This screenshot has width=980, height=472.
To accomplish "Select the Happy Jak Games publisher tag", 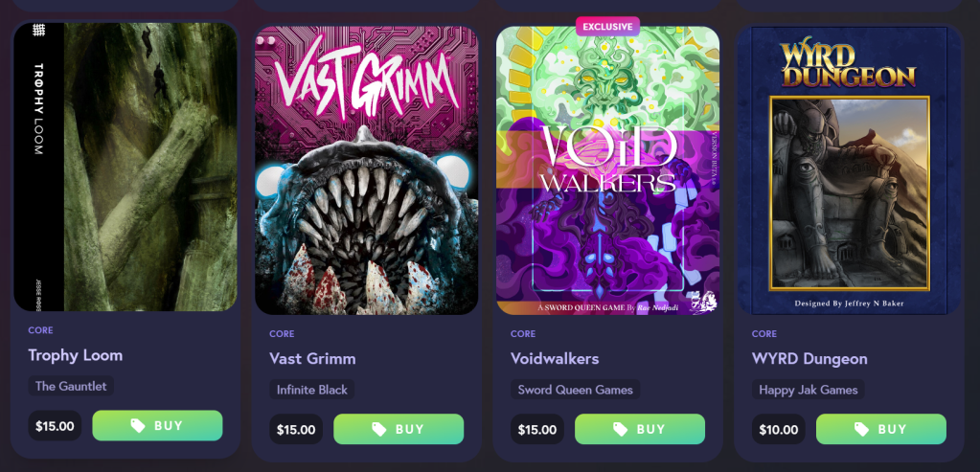I will click(x=809, y=390).
